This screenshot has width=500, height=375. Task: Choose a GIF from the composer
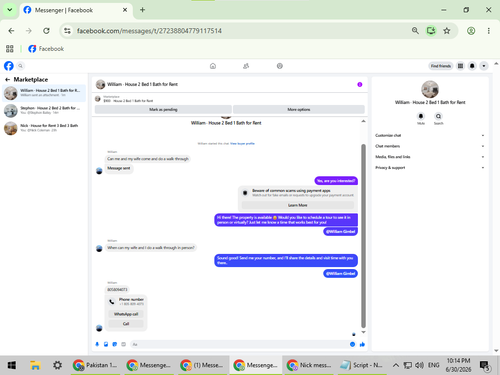coord(123,344)
